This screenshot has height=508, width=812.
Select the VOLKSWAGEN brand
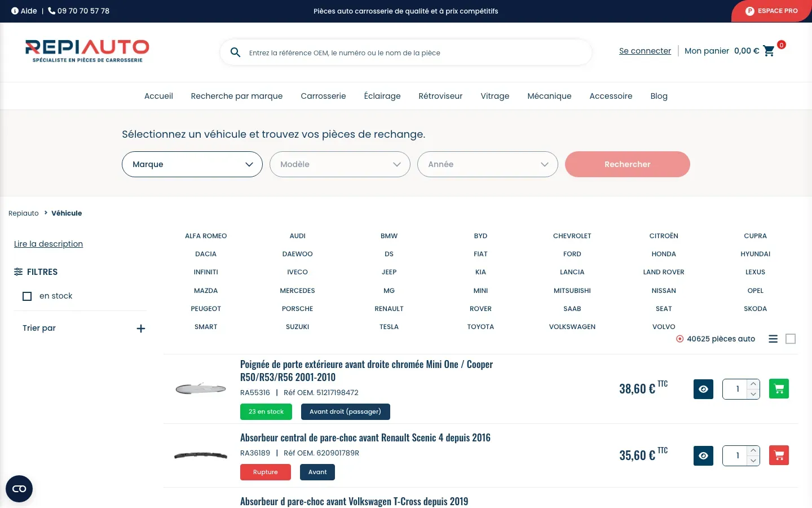tap(572, 327)
